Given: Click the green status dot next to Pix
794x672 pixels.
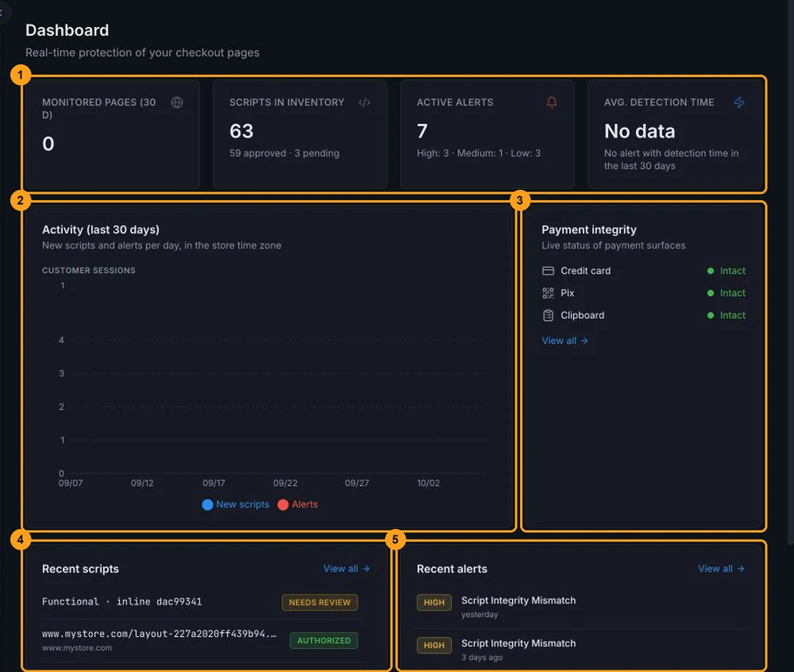Looking at the screenshot, I should click(711, 293).
